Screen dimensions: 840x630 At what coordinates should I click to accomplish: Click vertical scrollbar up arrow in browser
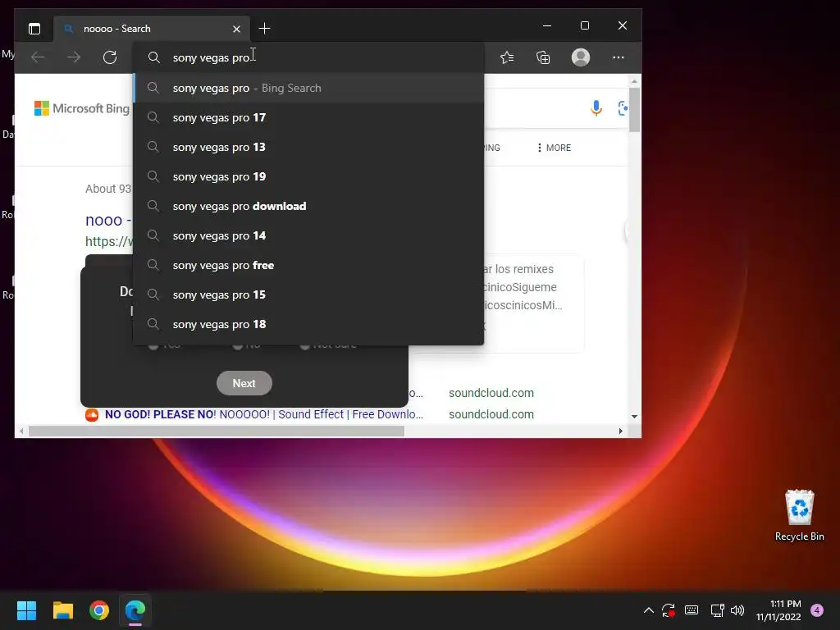[x=634, y=81]
